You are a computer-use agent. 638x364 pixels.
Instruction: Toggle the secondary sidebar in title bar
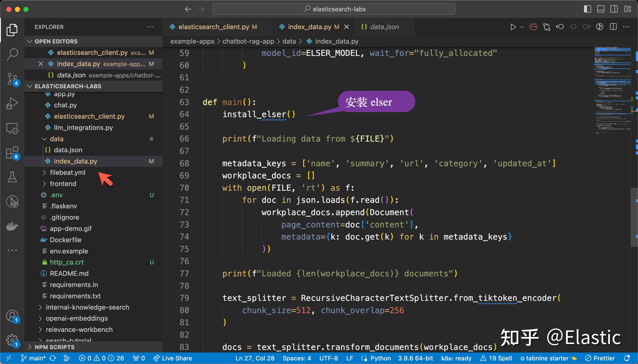click(614, 9)
